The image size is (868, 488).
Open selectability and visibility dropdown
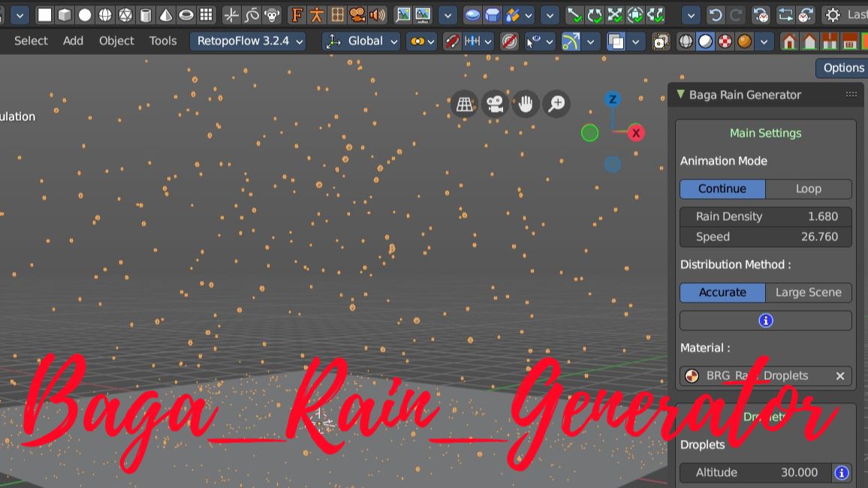click(539, 41)
